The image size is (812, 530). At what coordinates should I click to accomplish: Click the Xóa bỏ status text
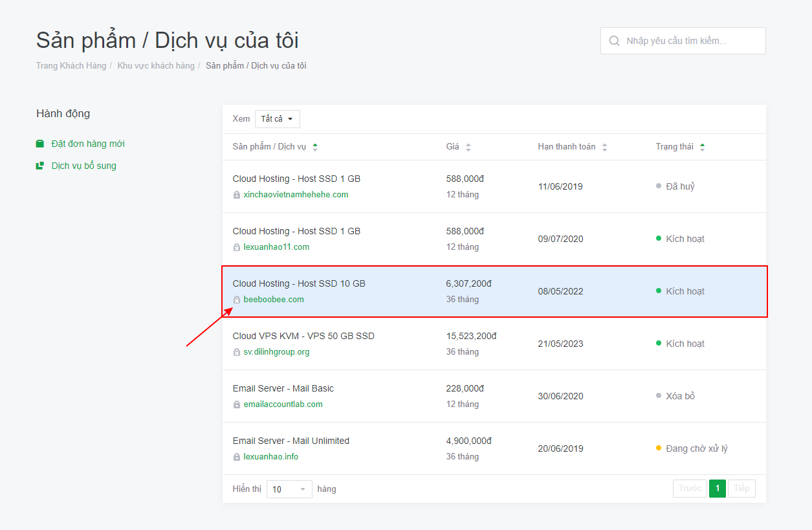coord(680,396)
